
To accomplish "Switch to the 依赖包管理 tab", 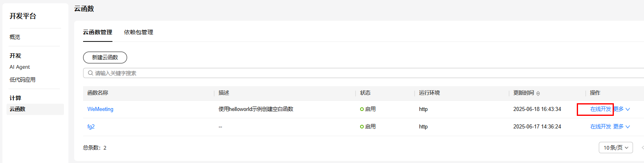I will 138,33.
